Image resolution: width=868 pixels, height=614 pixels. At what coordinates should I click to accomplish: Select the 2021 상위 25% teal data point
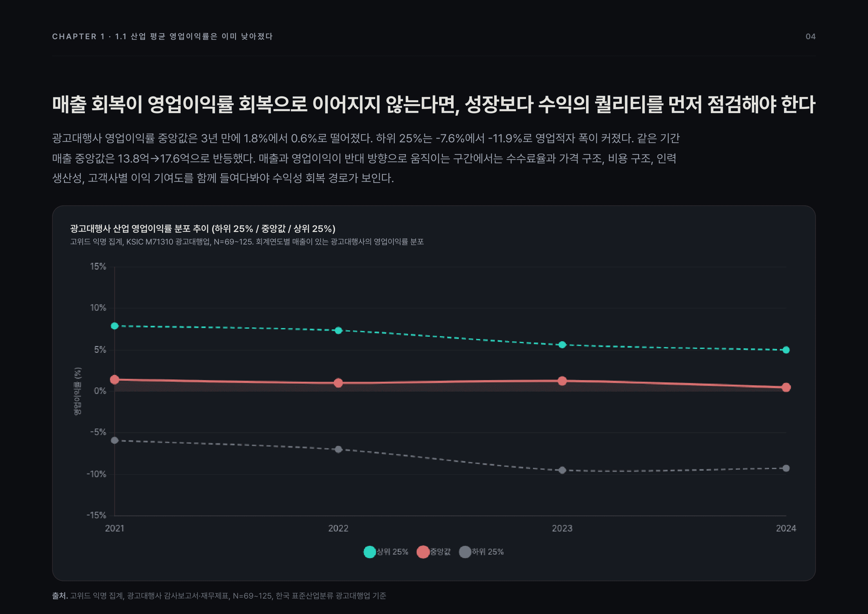(x=114, y=326)
